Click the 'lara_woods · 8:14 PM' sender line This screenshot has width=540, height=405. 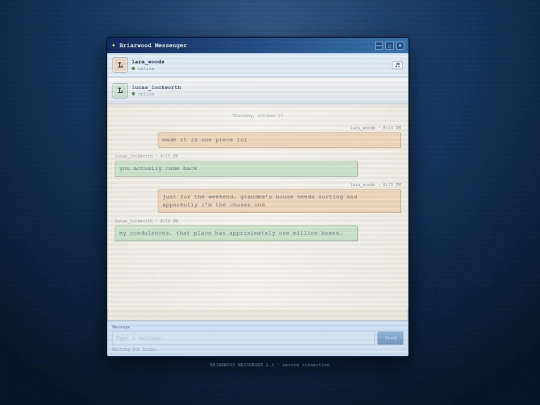point(376,128)
